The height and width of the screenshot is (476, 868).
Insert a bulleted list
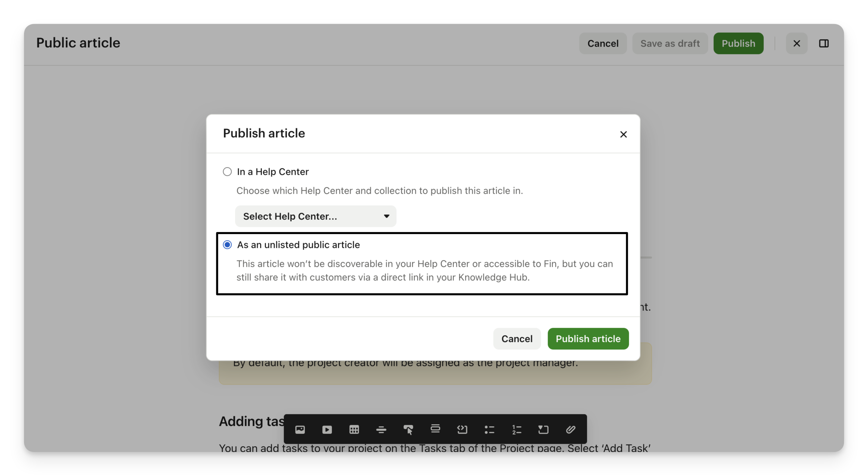(x=489, y=430)
